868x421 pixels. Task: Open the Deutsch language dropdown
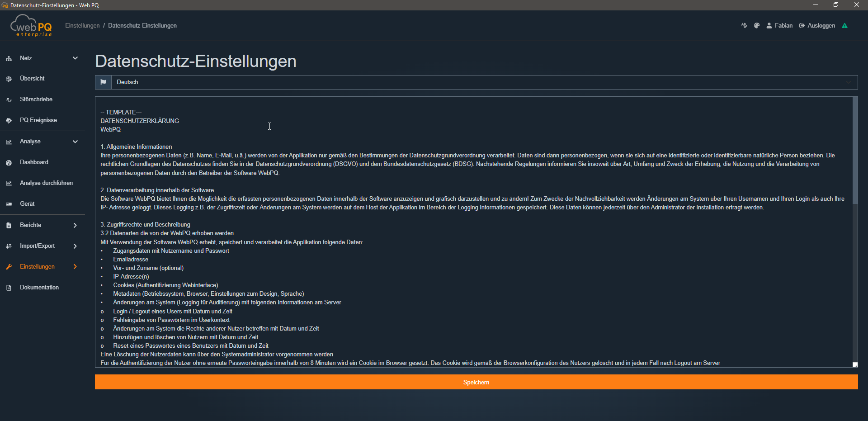point(484,82)
